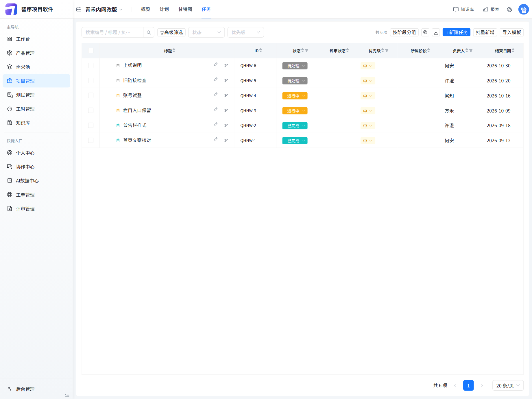Viewport: 532px width, 399px height.
Task: Open the 20 条/页 page size dropdown
Action: click(x=508, y=386)
